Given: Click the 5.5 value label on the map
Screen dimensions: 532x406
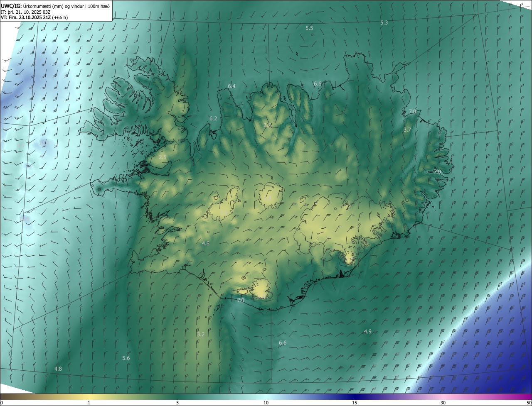Looking at the screenshot, I should pyautogui.click(x=309, y=28).
